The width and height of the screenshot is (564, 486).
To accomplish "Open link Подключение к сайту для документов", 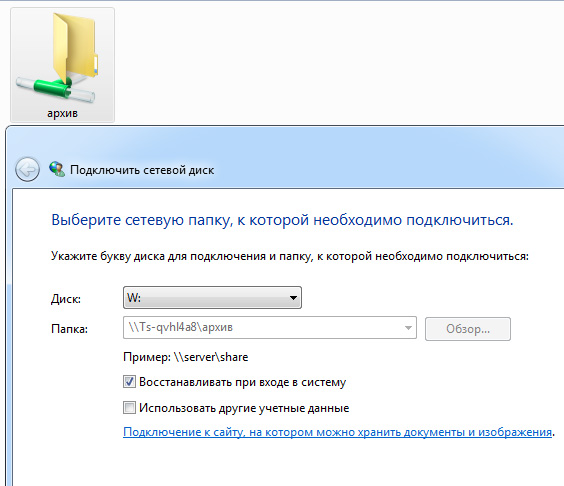I will pyautogui.click(x=337, y=432).
